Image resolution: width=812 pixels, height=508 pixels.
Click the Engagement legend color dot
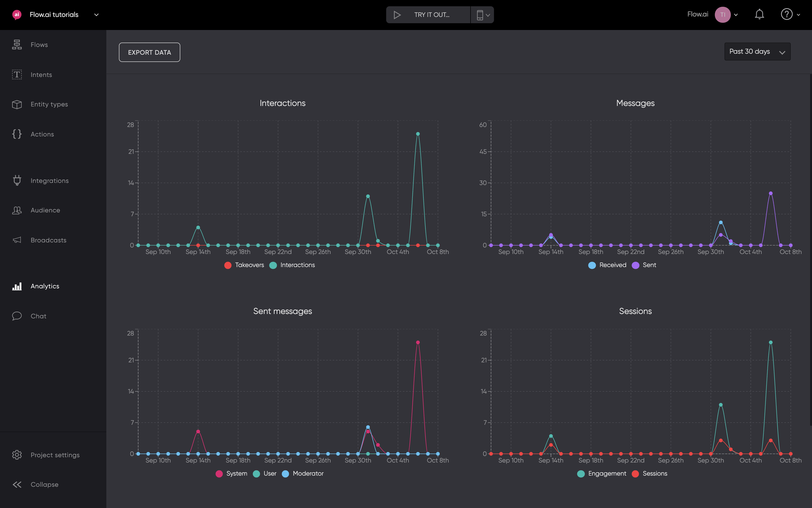[x=581, y=474]
